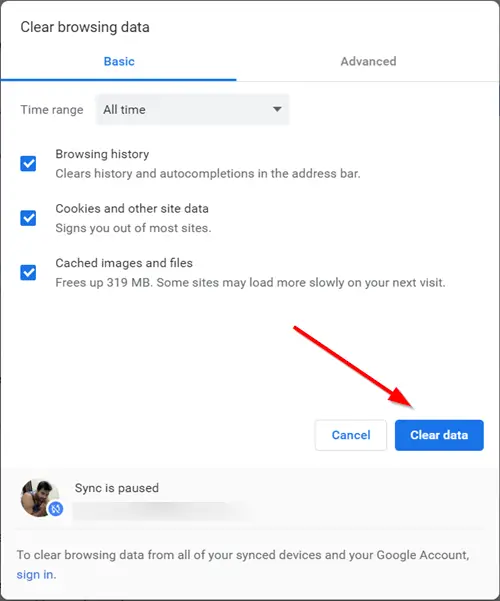Click 'Clears history and autocompletions' description text
The image size is (500, 601).
click(x=208, y=174)
